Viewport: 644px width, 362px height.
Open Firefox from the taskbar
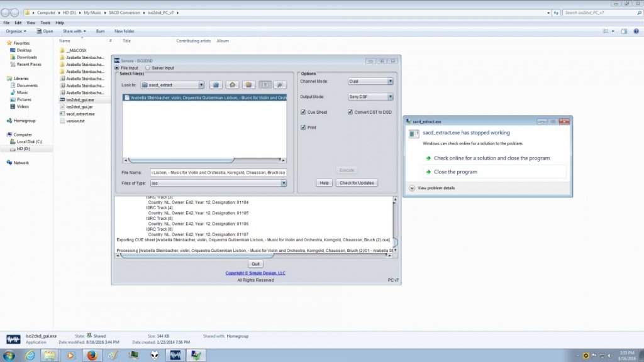pos(92,355)
